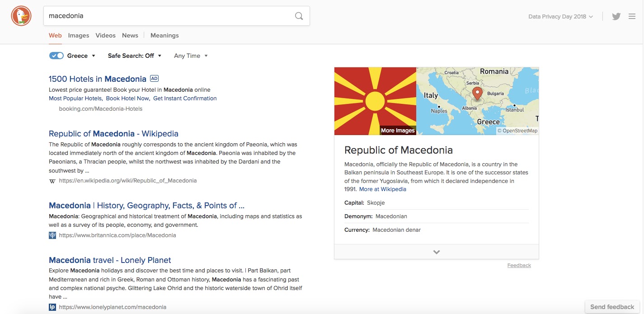Switch to the Images tab

click(79, 35)
